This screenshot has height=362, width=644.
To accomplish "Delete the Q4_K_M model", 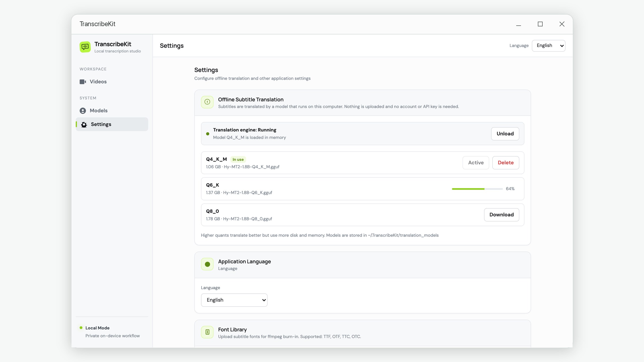I will (x=505, y=163).
